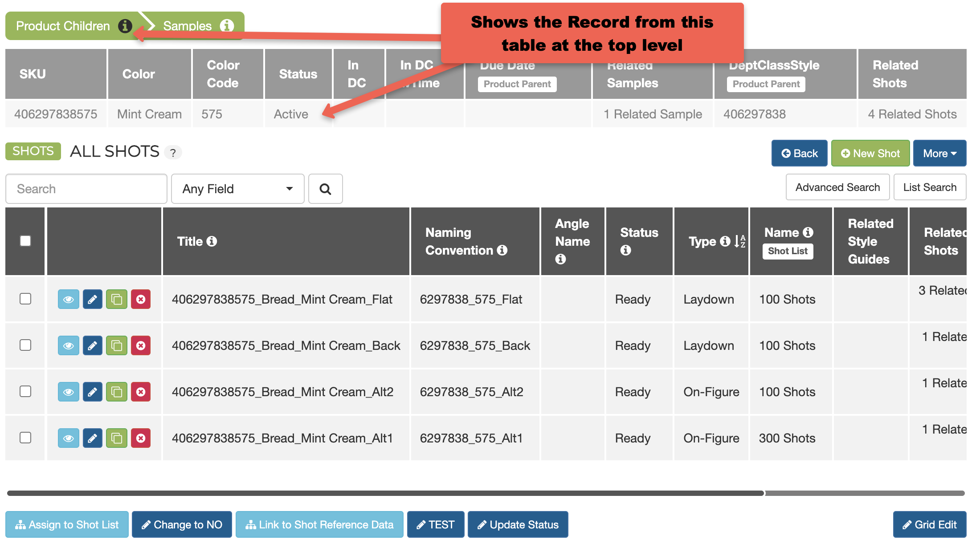Click view eye icon for Flat shot
The width and height of the screenshot is (980, 560).
click(x=68, y=299)
